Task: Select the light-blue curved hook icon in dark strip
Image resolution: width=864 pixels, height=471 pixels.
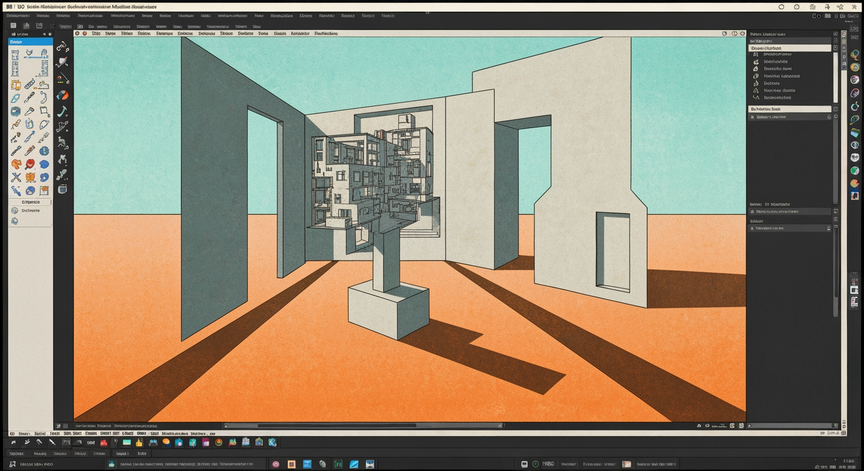Action: (x=63, y=112)
